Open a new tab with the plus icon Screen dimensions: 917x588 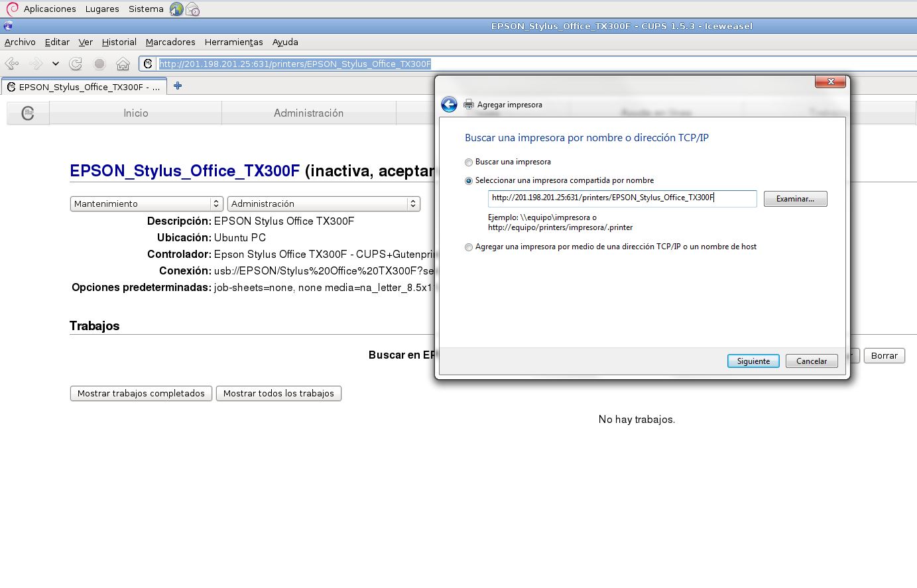[x=177, y=86]
